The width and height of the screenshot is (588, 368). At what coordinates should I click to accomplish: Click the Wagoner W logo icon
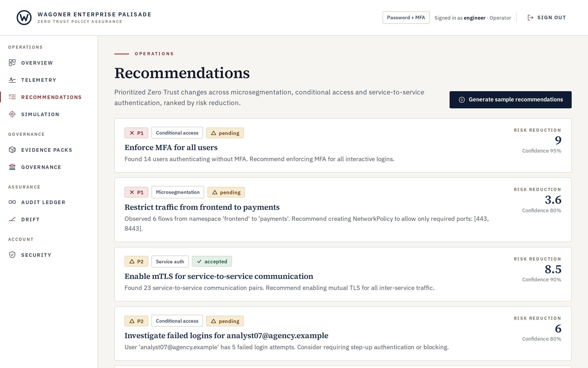click(24, 18)
